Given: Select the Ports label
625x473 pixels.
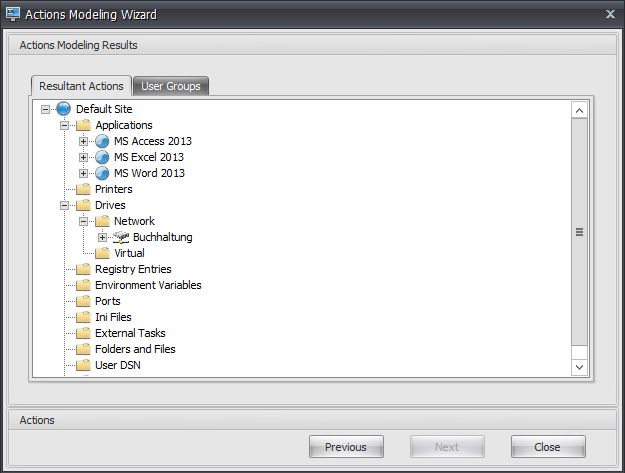Looking at the screenshot, I should pos(108,301).
